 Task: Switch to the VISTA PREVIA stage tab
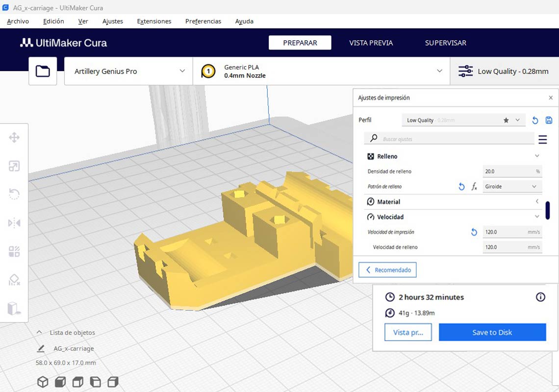[371, 43]
